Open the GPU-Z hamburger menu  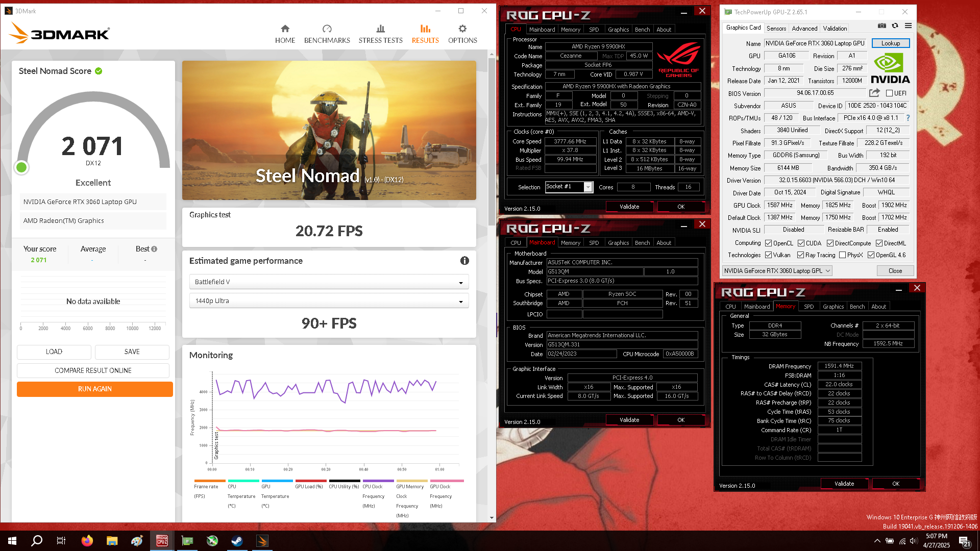[x=908, y=26]
